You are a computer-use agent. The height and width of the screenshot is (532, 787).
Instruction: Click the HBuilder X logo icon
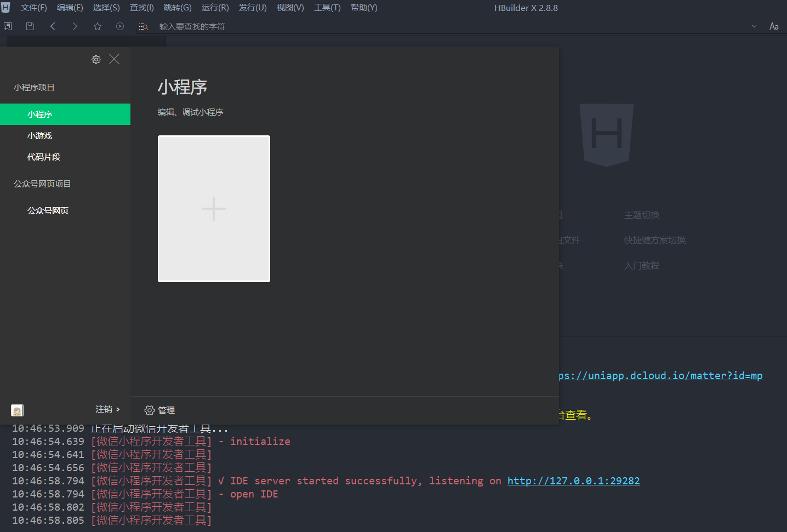coord(5,7)
